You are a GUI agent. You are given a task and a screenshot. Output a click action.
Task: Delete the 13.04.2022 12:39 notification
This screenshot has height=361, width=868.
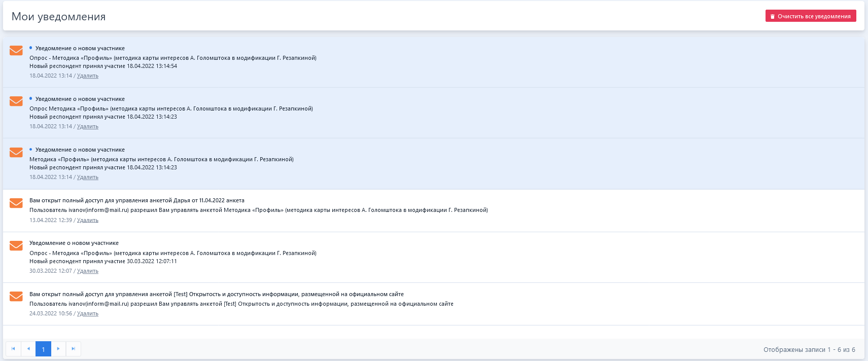pyautogui.click(x=87, y=221)
